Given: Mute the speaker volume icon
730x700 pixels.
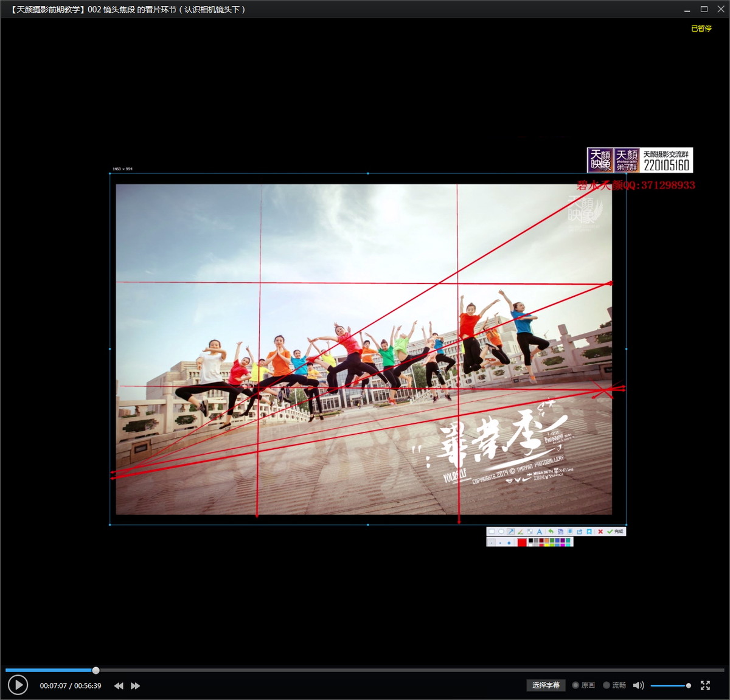Looking at the screenshot, I should pos(638,685).
